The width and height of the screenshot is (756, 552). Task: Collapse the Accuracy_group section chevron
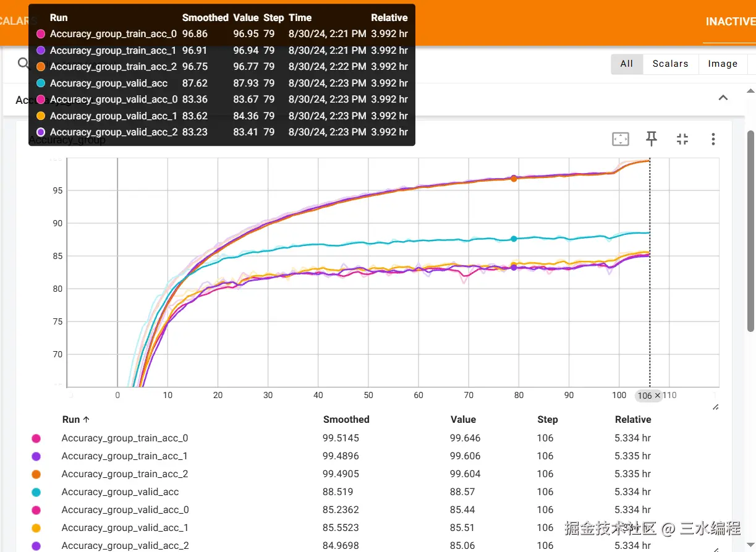pyautogui.click(x=723, y=98)
